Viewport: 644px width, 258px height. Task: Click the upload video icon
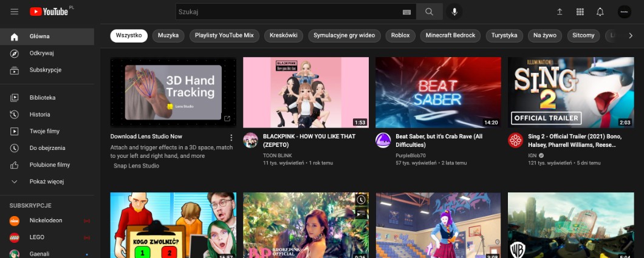(x=560, y=12)
